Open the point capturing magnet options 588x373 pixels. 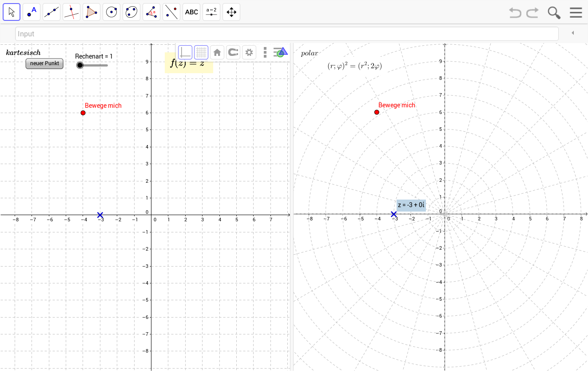coord(233,52)
